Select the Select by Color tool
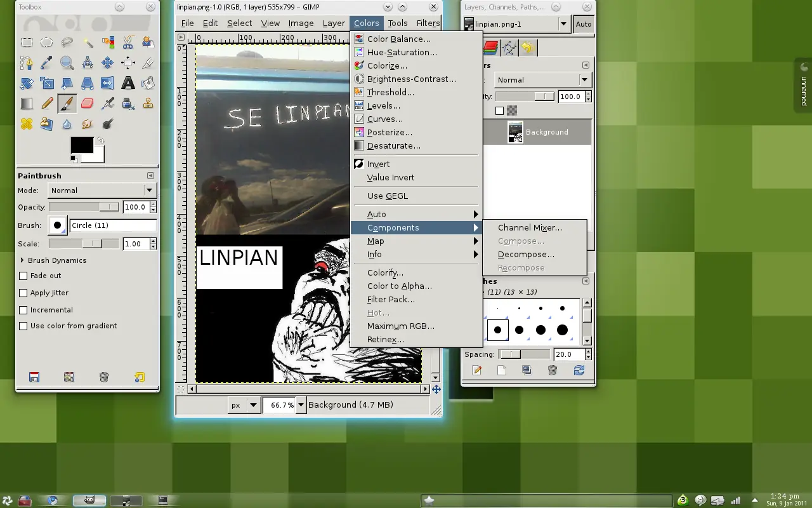 [108, 43]
